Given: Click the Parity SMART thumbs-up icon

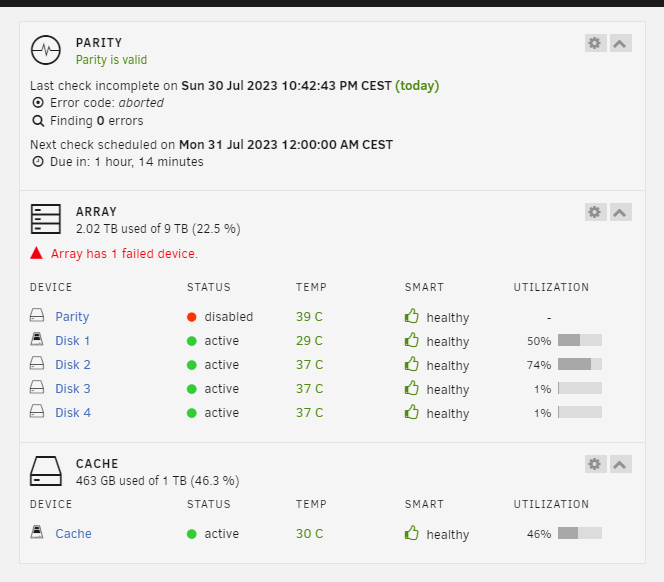Looking at the screenshot, I should point(412,316).
